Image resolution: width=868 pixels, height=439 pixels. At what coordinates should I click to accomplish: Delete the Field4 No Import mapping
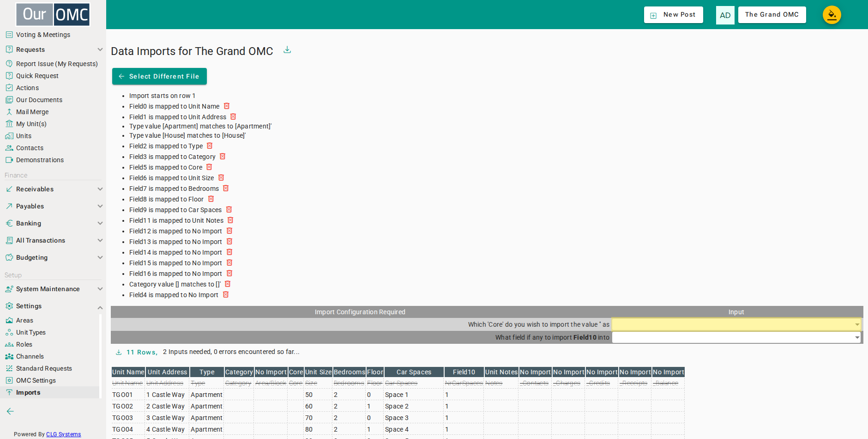click(226, 295)
